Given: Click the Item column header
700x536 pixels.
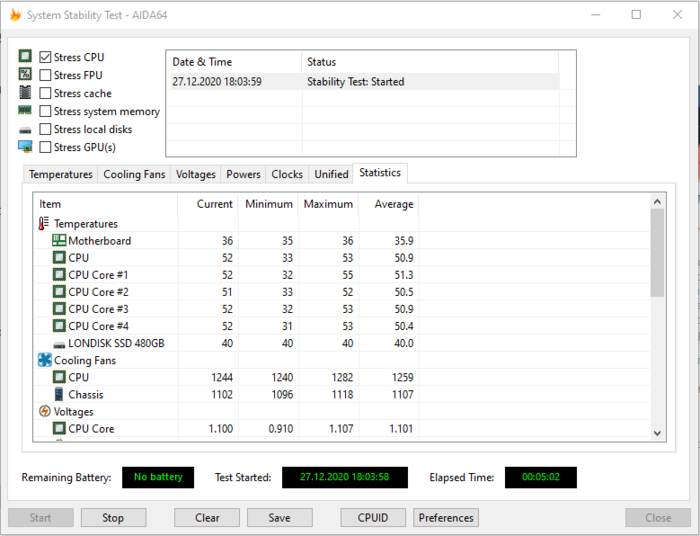Looking at the screenshot, I should (x=106, y=204).
